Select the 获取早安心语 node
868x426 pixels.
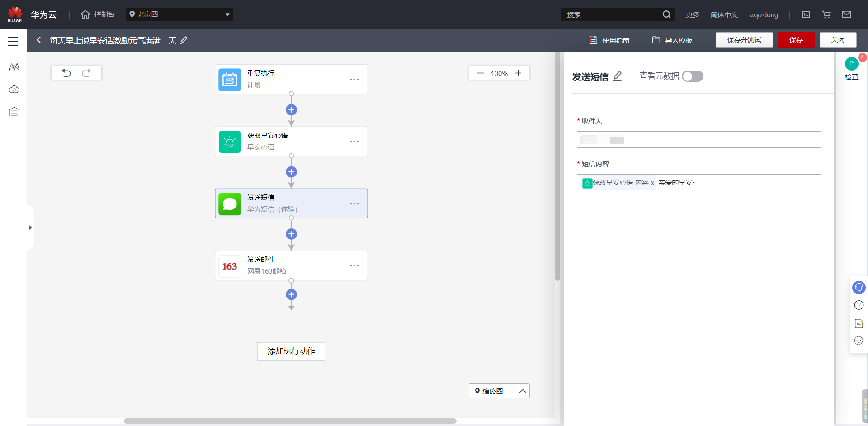pos(291,142)
